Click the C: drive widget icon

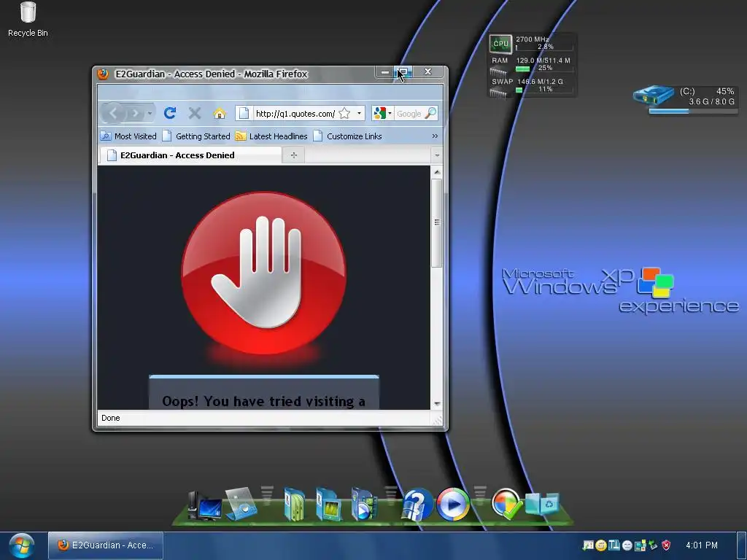pos(654,96)
